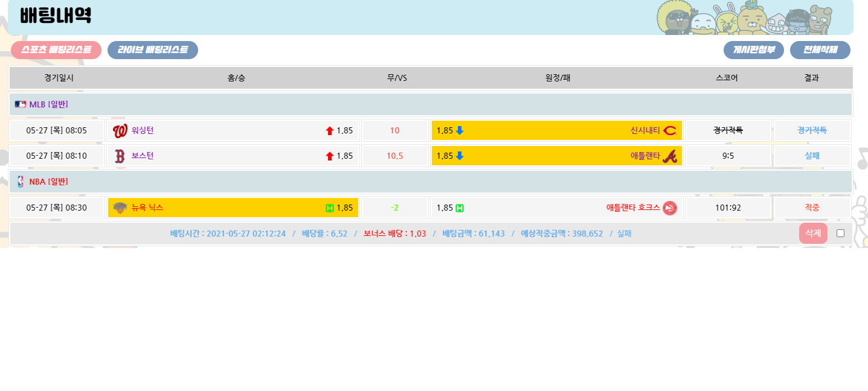Click the MLB league icon
The image size is (868, 391).
(x=21, y=104)
